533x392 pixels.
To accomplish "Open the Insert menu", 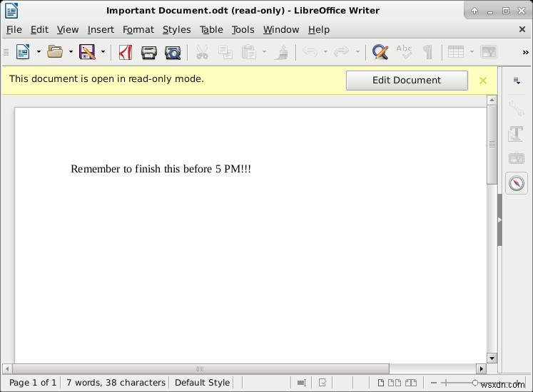I will [101, 30].
